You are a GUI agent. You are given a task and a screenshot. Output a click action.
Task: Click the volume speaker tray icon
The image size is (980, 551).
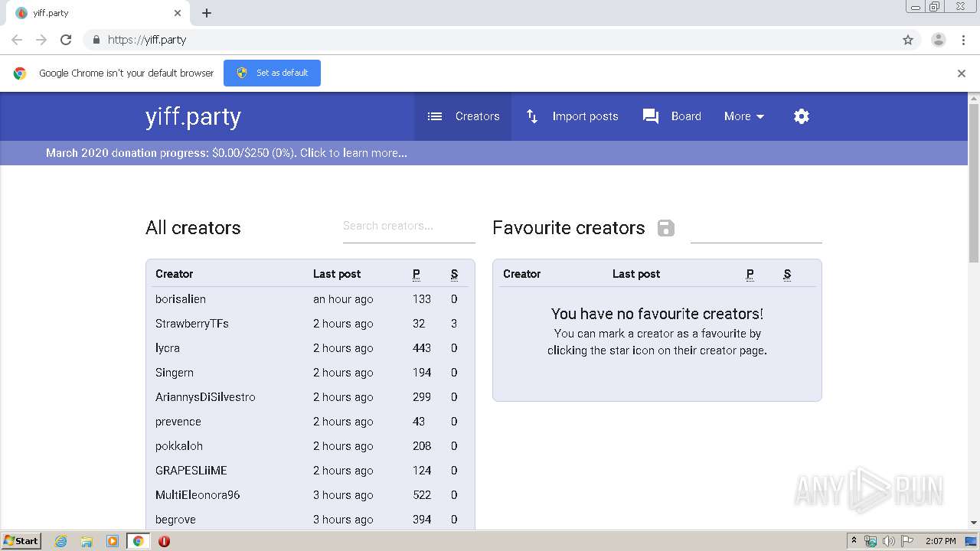888,541
